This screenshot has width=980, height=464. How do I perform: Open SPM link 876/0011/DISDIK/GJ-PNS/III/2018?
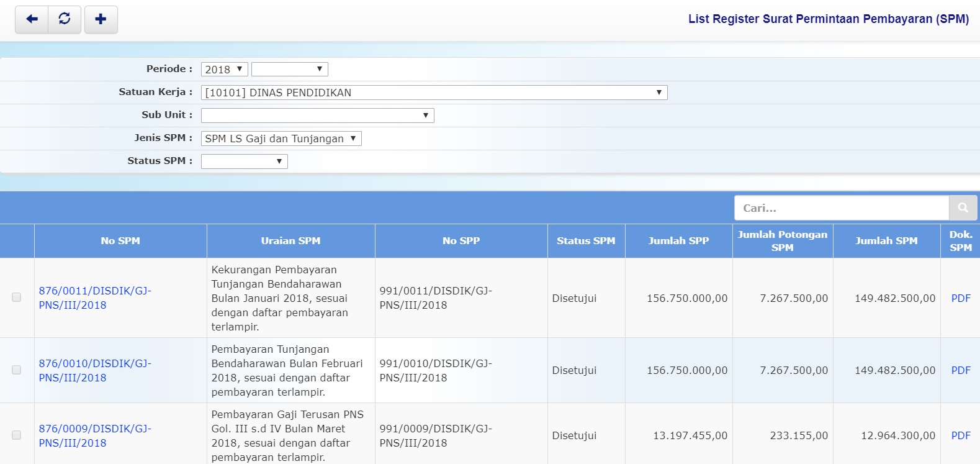[x=95, y=298]
